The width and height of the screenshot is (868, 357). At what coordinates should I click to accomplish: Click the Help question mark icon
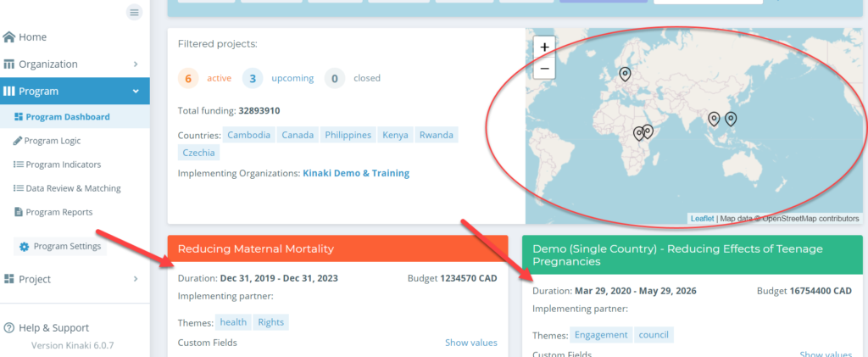8,327
